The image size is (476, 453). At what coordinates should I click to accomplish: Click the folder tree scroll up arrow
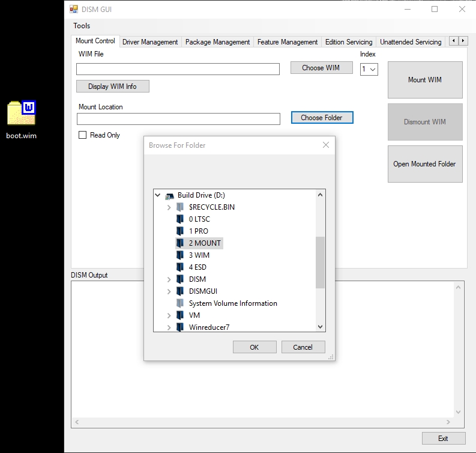pyautogui.click(x=320, y=195)
